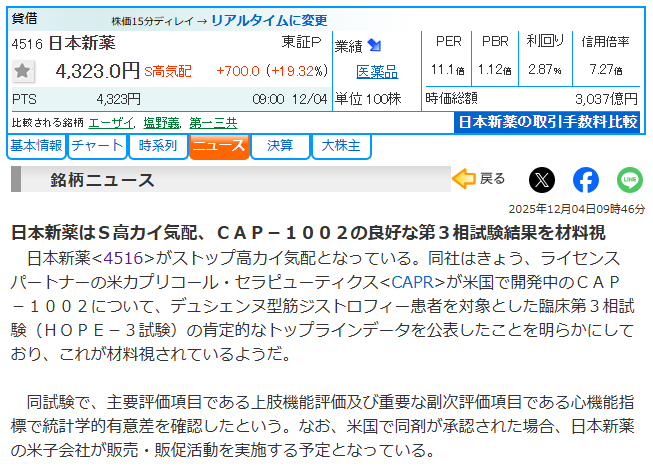The image size is (653, 472).
Task: View the 大株主 tab
Action: tap(341, 146)
